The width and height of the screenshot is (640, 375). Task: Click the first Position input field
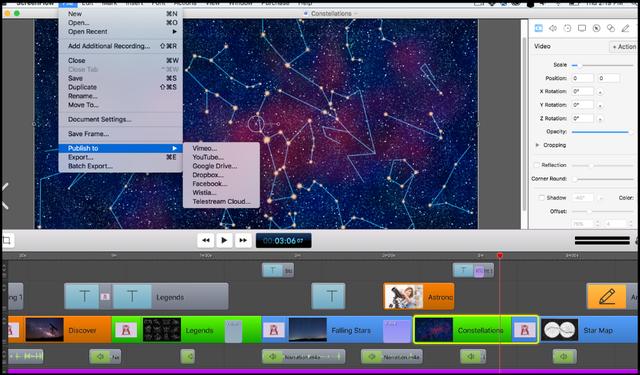click(x=582, y=78)
